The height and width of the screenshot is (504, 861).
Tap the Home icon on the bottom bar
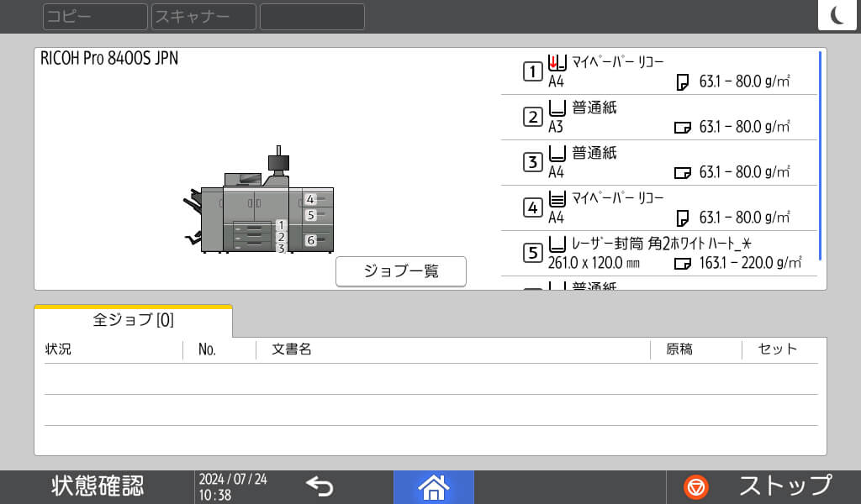(434, 486)
